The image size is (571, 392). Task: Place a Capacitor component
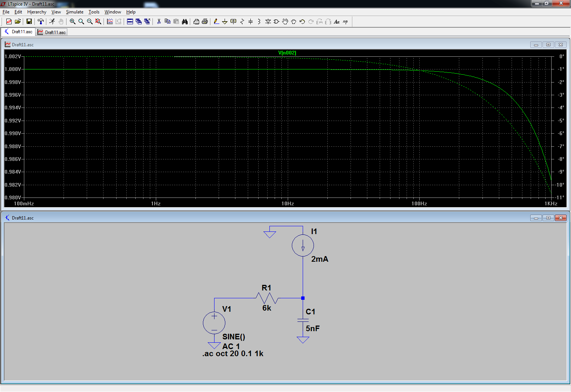click(251, 22)
